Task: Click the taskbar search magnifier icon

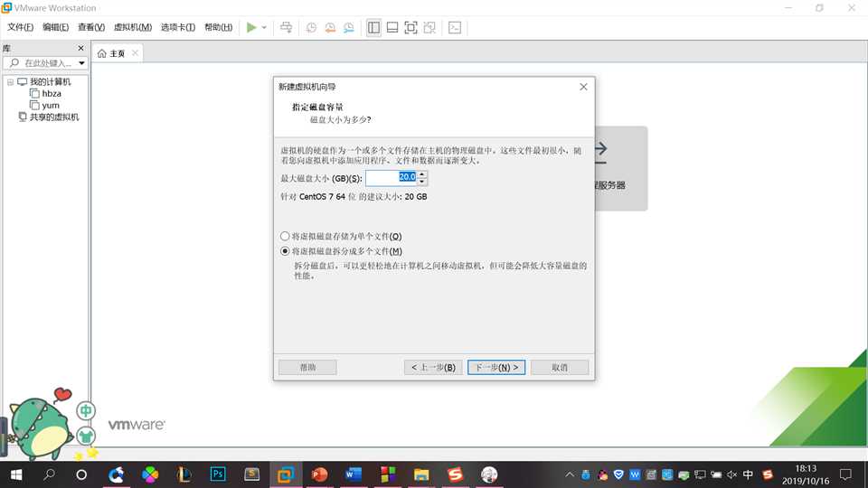Action: click(49, 474)
